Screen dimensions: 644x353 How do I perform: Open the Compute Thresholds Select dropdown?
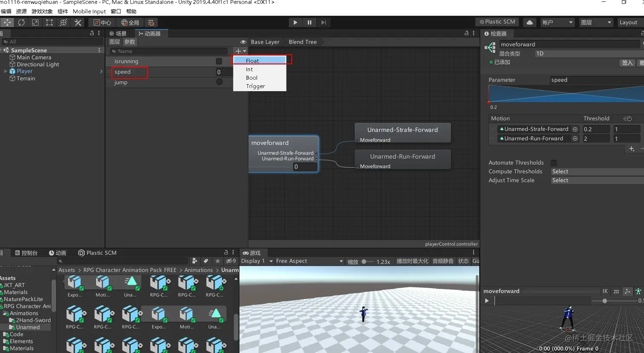[x=597, y=171]
